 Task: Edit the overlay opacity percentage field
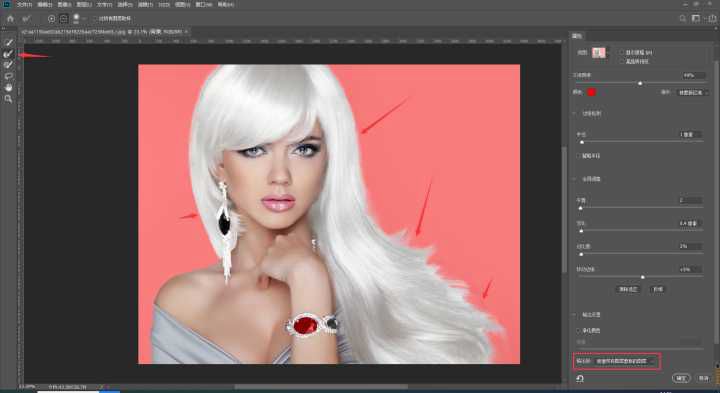click(693, 75)
